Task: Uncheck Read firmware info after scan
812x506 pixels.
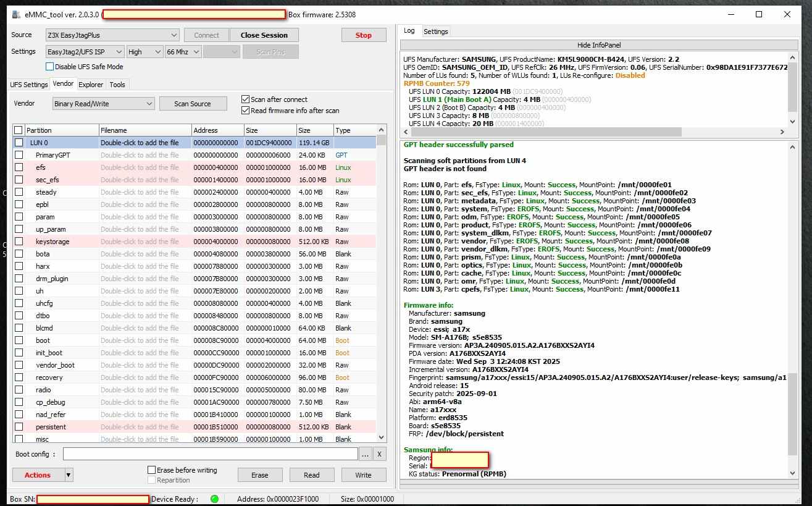Action: click(x=245, y=111)
